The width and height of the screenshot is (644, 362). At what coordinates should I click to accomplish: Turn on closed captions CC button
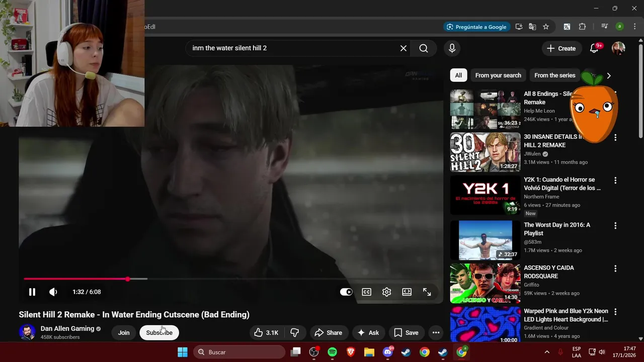367,292
